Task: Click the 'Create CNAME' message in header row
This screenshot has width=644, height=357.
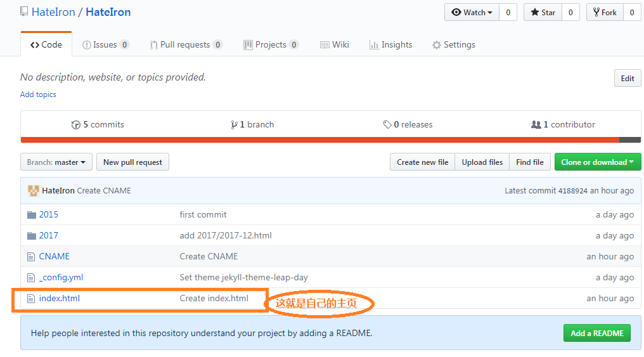Action: (x=104, y=191)
